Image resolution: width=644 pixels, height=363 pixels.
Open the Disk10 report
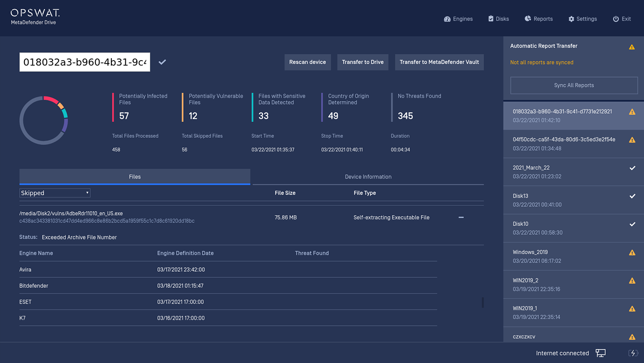point(573,228)
